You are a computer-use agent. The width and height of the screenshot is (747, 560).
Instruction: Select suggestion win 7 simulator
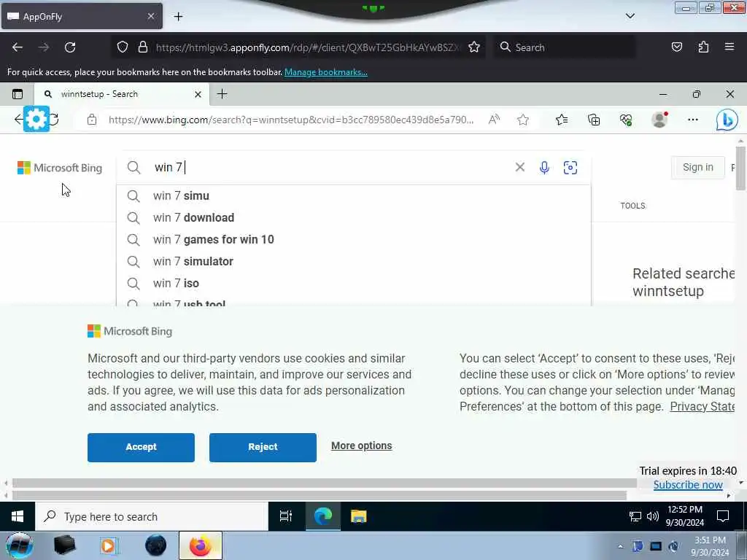point(353,262)
